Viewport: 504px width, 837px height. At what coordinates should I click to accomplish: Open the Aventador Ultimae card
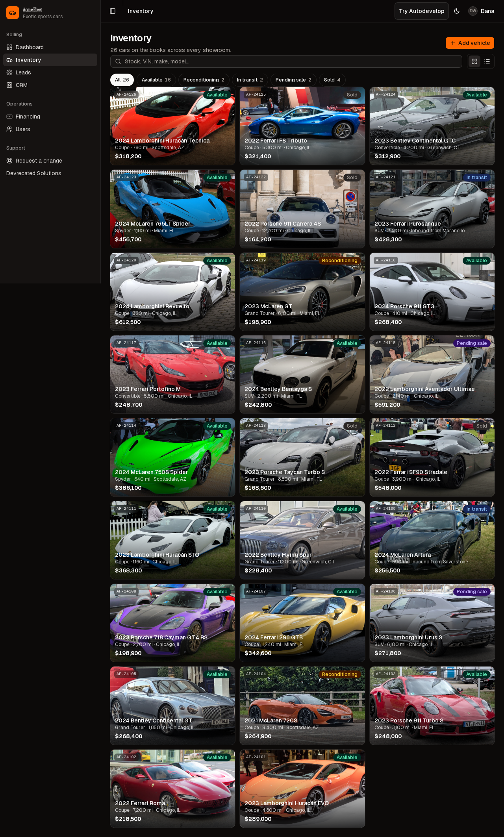(x=432, y=374)
